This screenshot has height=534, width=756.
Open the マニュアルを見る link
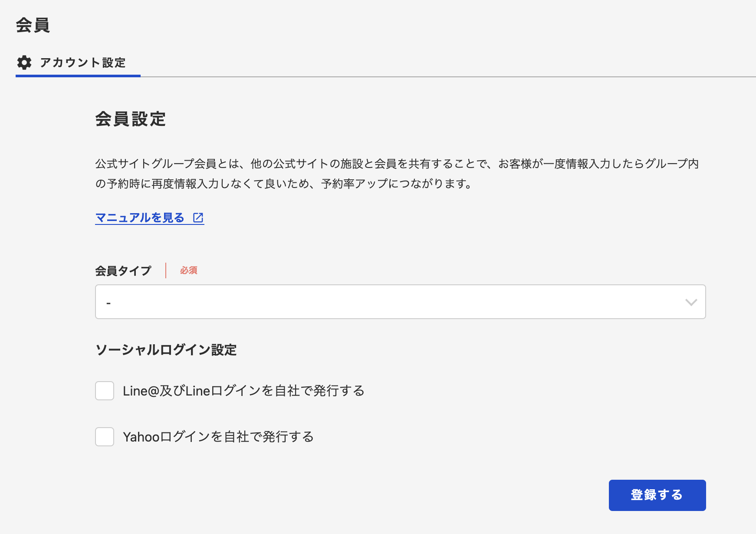[x=140, y=218]
